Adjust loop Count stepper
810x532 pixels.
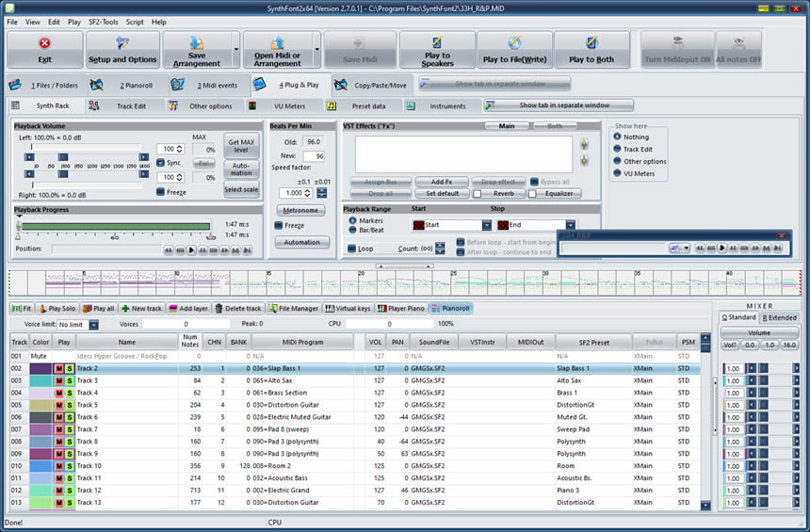point(440,249)
